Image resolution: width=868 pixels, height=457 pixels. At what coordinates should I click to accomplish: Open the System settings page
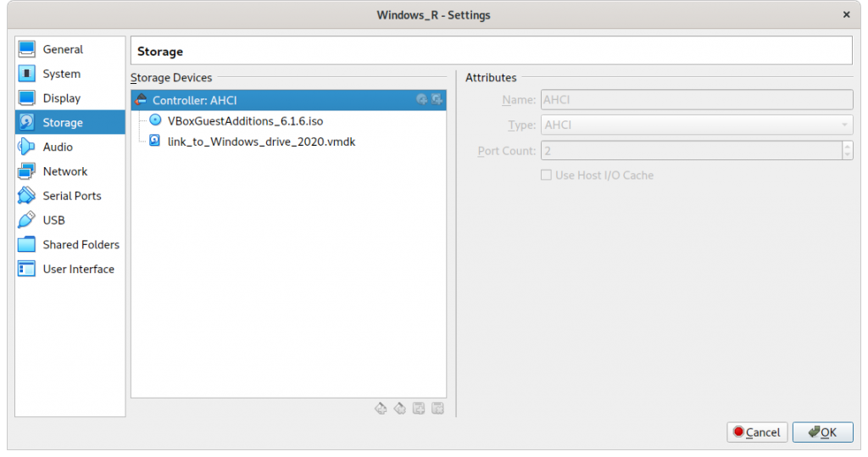tap(70, 74)
